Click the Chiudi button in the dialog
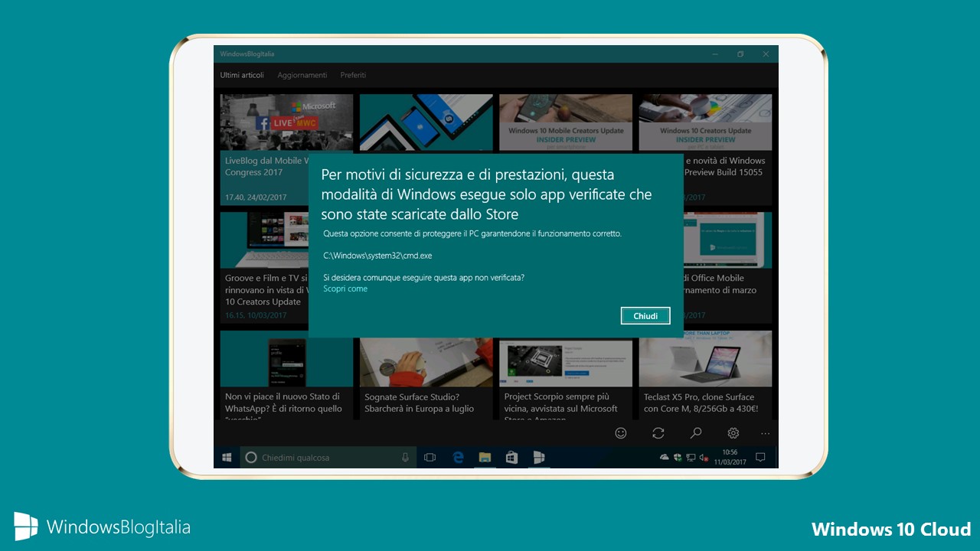The image size is (980, 551). [x=645, y=316]
